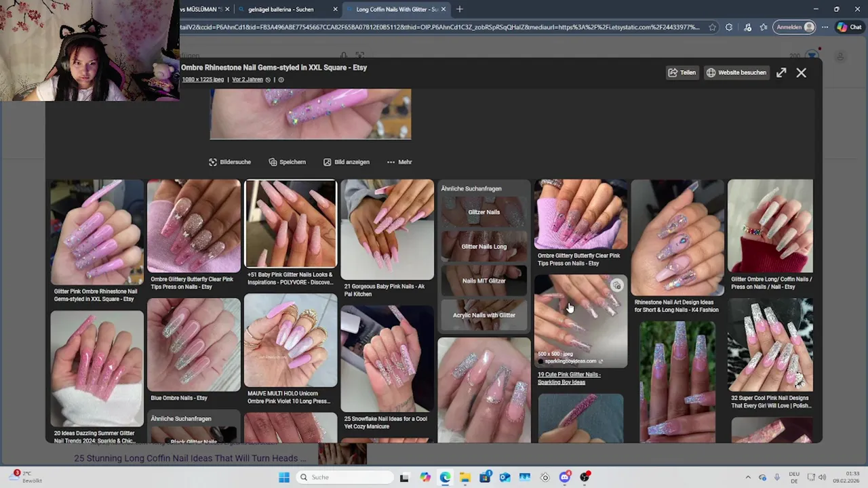This screenshot has width=868, height=488.
Task: Click the Teilen share button
Action: [x=682, y=73]
